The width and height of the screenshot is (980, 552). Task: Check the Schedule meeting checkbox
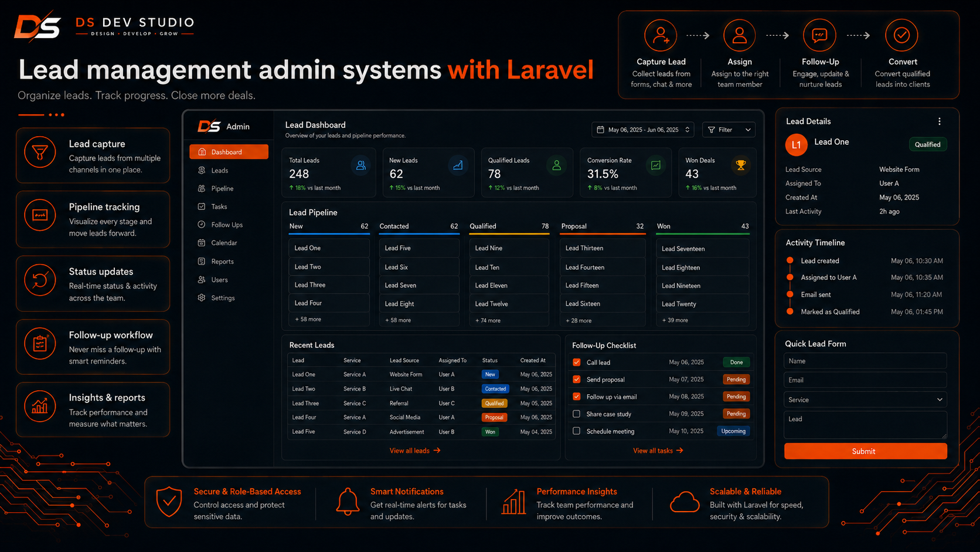(577, 431)
